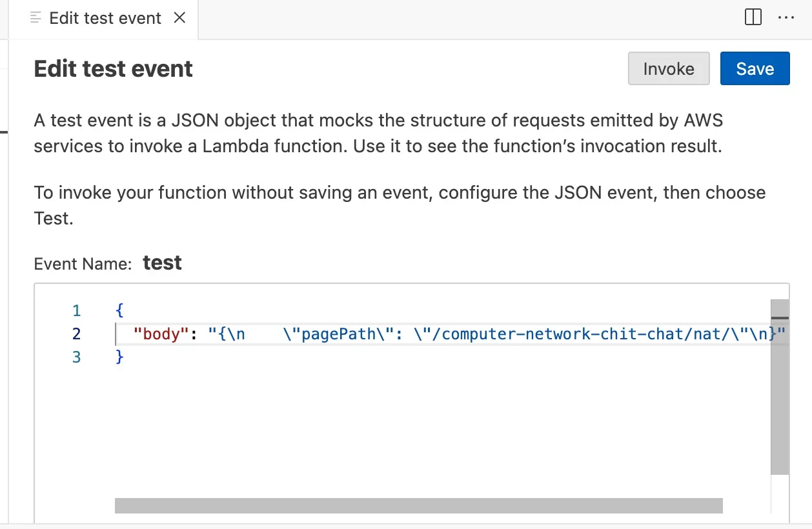Click the closing curly brace on line 3
Image resolution: width=812 pixels, height=529 pixels.
(119, 357)
